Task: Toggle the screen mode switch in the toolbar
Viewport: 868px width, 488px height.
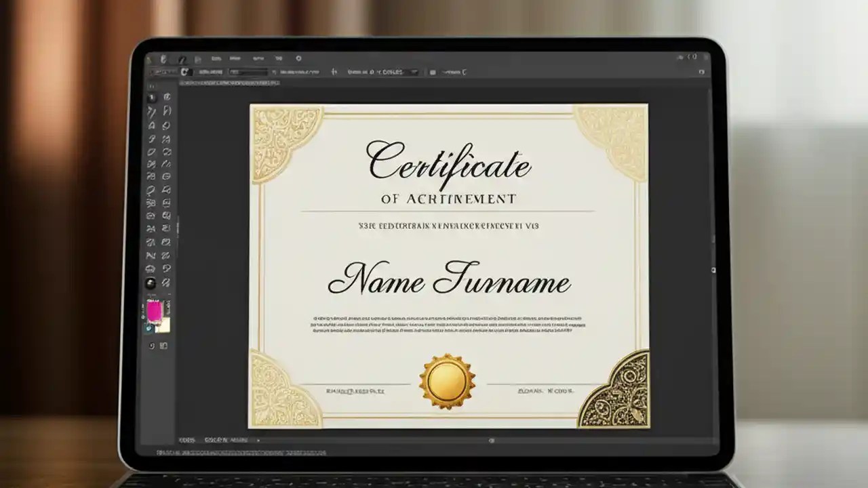Action: [x=164, y=346]
